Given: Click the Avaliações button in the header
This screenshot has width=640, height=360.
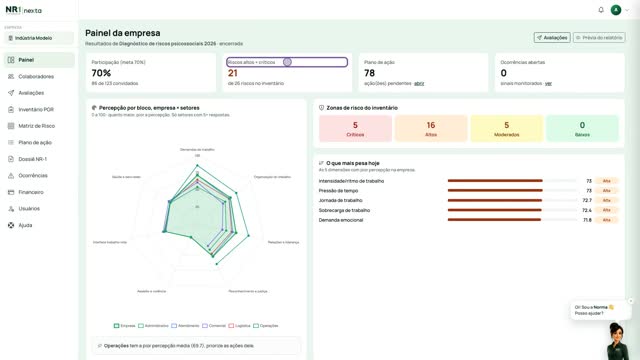Looking at the screenshot, I should click(x=552, y=38).
